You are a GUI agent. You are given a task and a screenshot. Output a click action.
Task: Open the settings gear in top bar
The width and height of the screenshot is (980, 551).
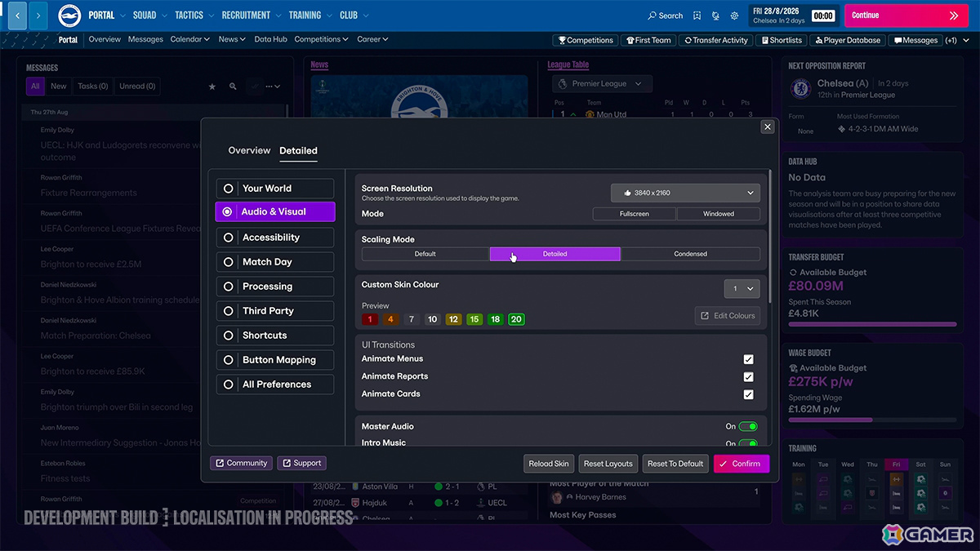(735, 16)
